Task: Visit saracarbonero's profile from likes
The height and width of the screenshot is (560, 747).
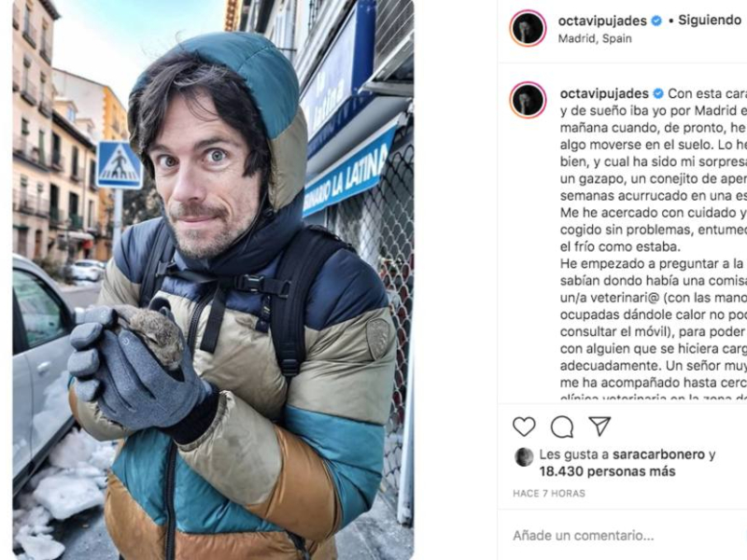Action: coord(658,455)
